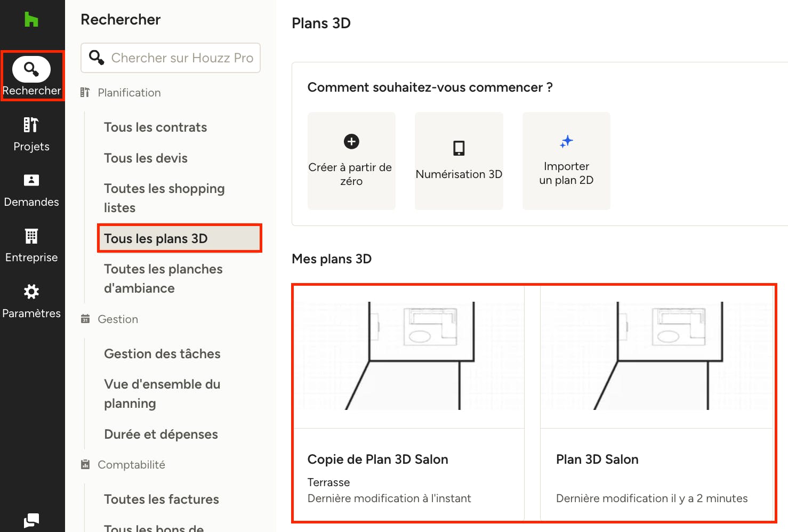
Task: Select the Numérisation 3D tablet card
Action: 459,160
